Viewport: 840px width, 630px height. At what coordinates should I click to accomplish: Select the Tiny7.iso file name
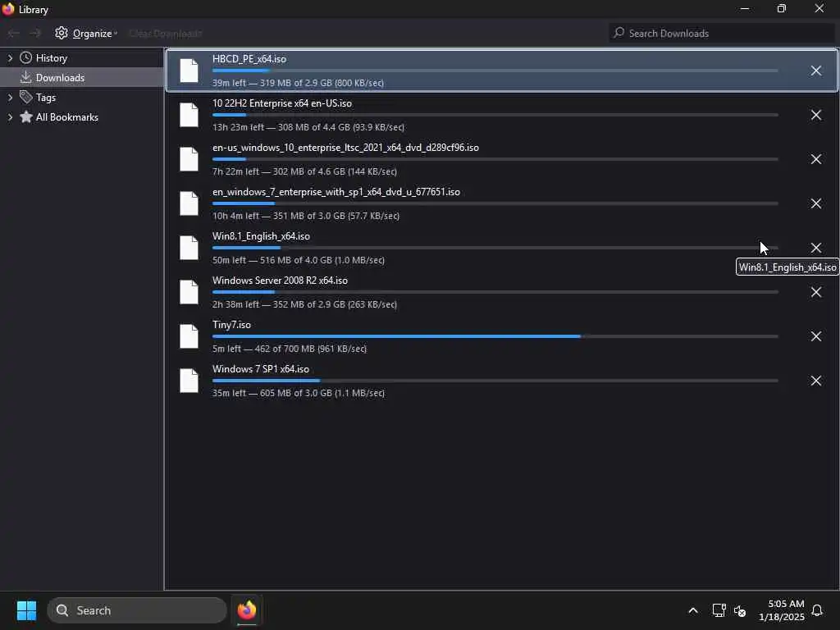pyautogui.click(x=231, y=325)
